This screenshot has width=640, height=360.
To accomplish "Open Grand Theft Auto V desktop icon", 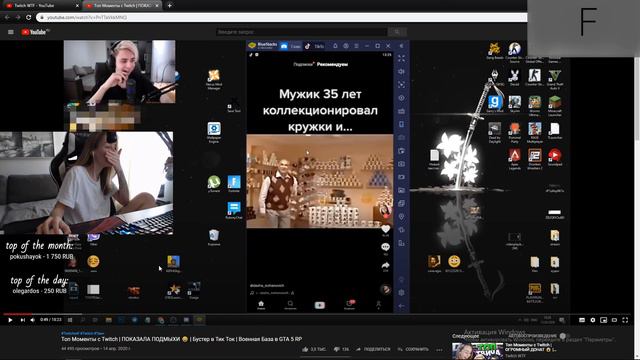I will click(554, 79).
